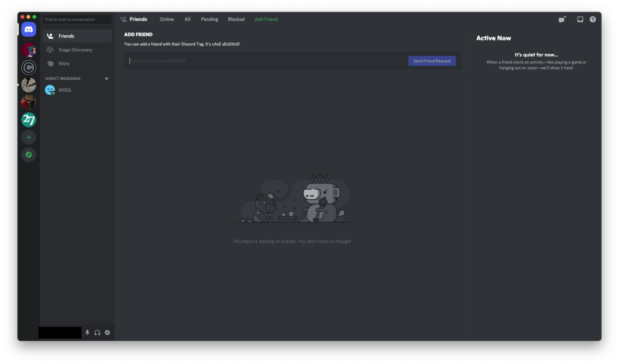Create a DM with the plus next to Direct Messages
The image size is (619, 364).
pos(107,78)
